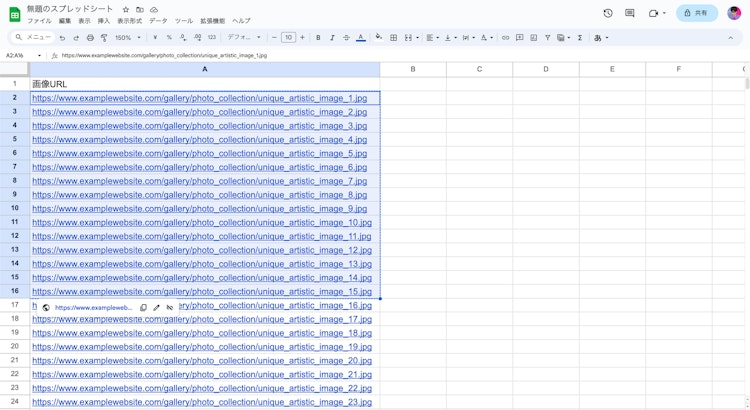Viewport: 750px width, 410px height.
Task: Select the paint format tool
Action: (x=104, y=38)
